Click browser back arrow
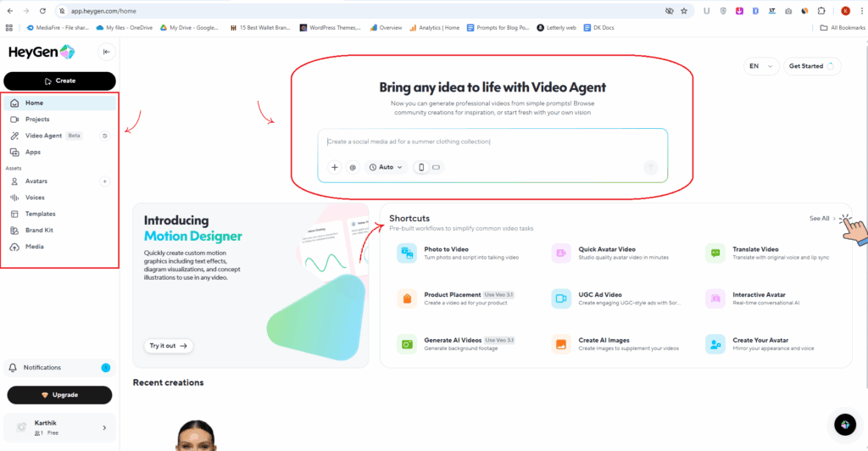Viewport: 868px width, 451px height. pyautogui.click(x=10, y=10)
